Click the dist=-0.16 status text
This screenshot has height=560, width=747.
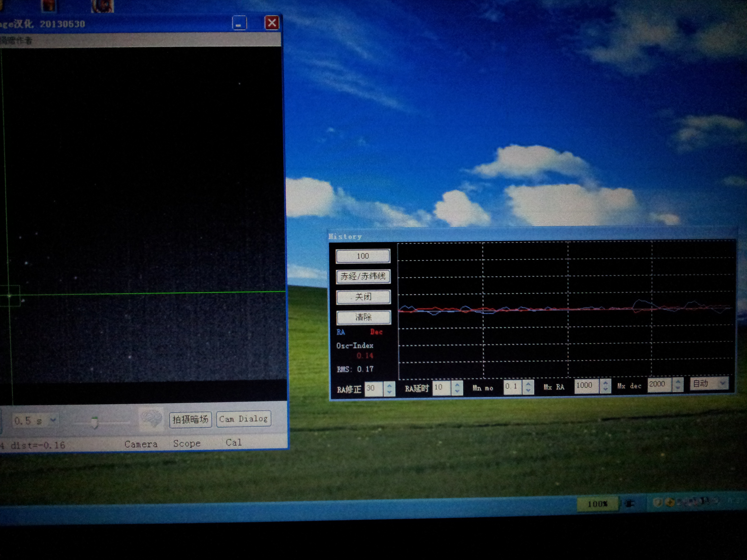(38, 445)
